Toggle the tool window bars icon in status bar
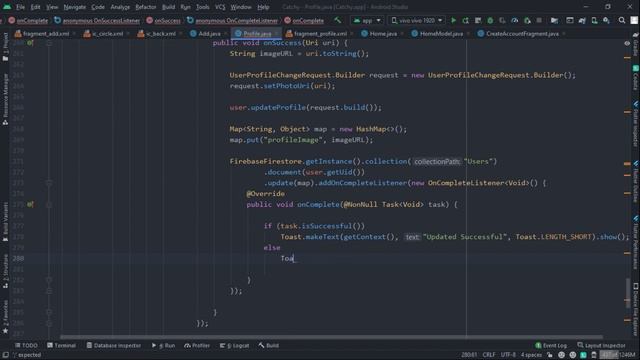This screenshot has width=640, height=360. tap(5, 355)
